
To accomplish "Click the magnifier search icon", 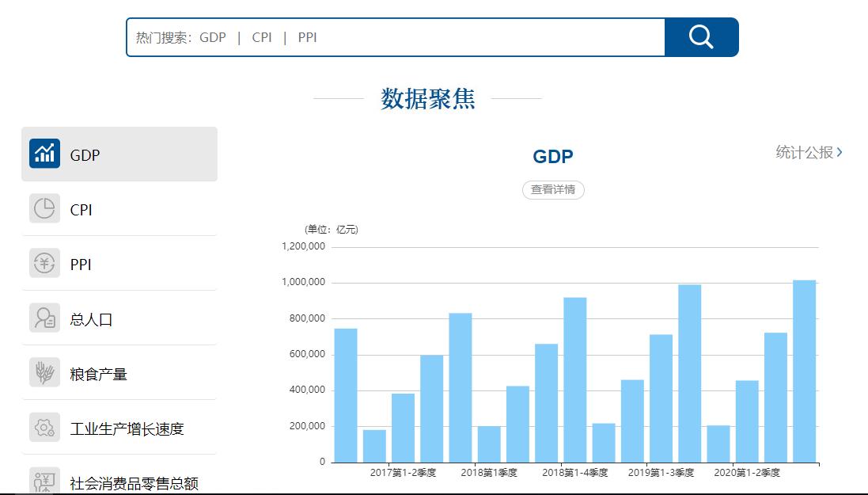I will (701, 36).
